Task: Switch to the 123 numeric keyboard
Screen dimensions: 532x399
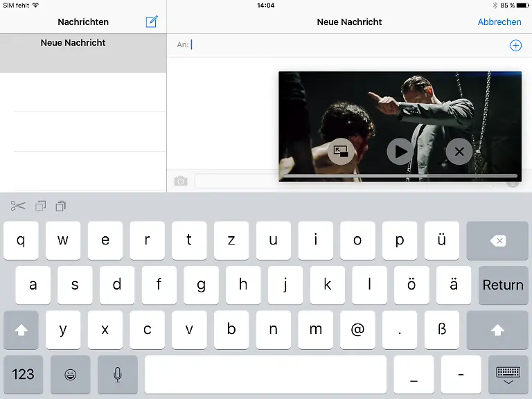Action: pyautogui.click(x=23, y=375)
